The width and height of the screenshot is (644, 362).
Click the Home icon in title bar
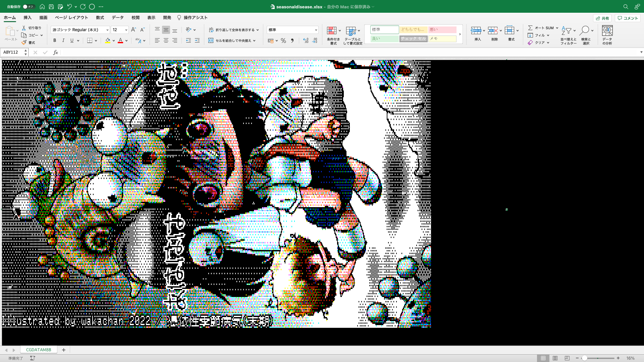(42, 7)
